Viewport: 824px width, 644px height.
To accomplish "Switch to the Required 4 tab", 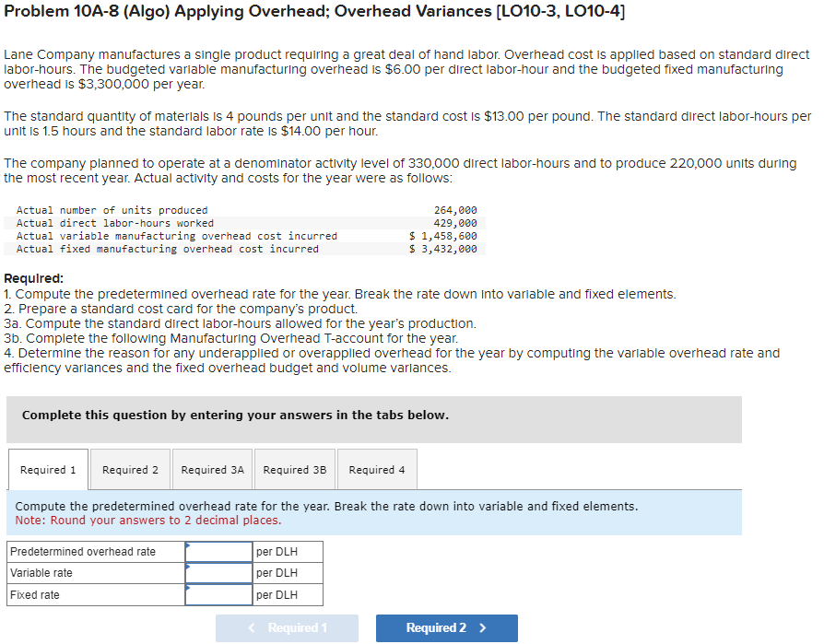I will [376, 469].
